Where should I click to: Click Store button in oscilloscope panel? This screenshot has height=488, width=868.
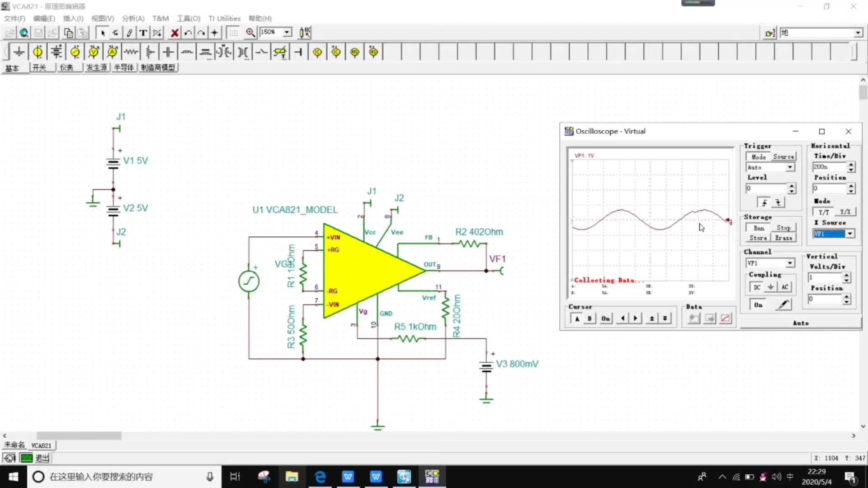coord(758,238)
